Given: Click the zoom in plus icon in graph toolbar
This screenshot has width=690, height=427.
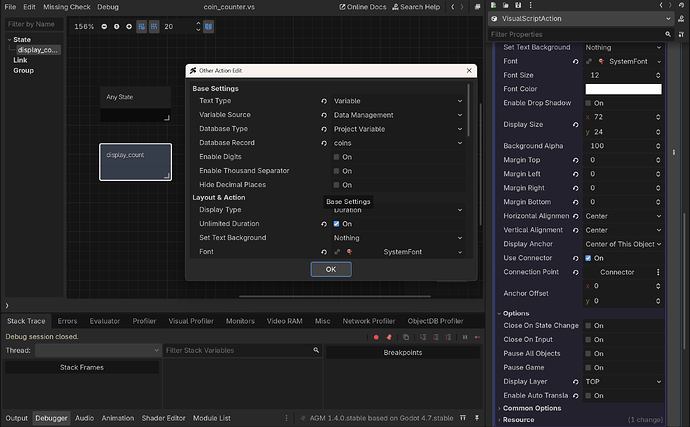Looking at the screenshot, I should 129,26.
